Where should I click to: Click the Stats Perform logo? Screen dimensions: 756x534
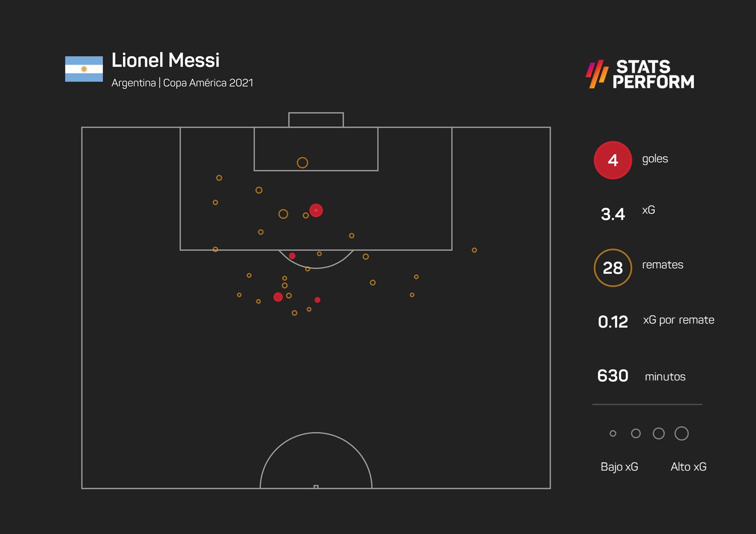[641, 74]
